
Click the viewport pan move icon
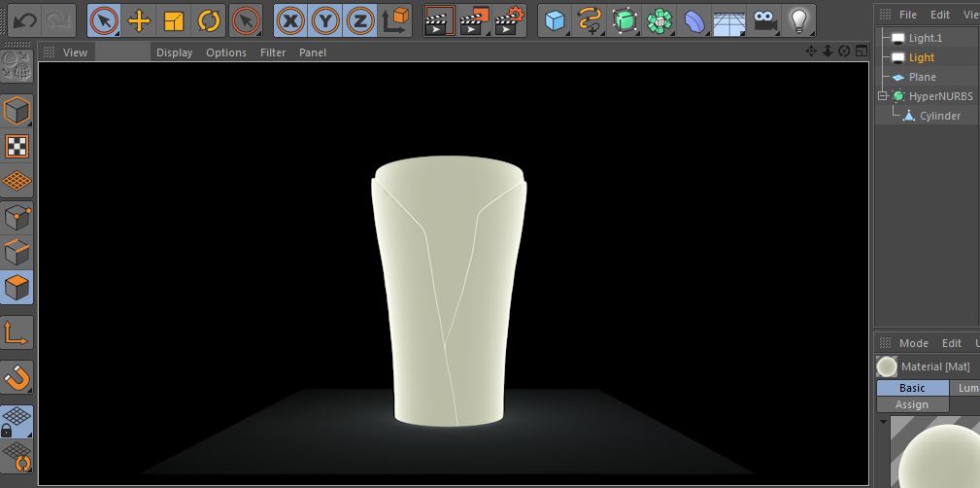pos(811,52)
